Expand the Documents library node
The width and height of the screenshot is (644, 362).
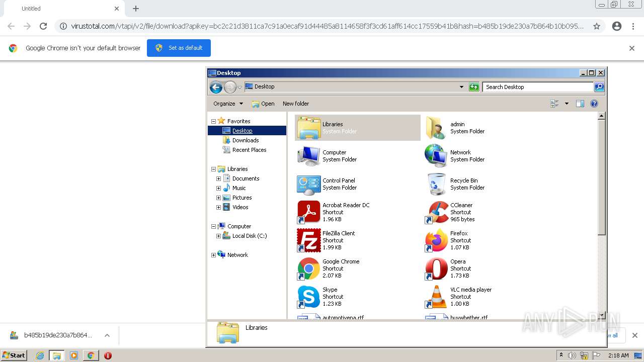pos(218,178)
